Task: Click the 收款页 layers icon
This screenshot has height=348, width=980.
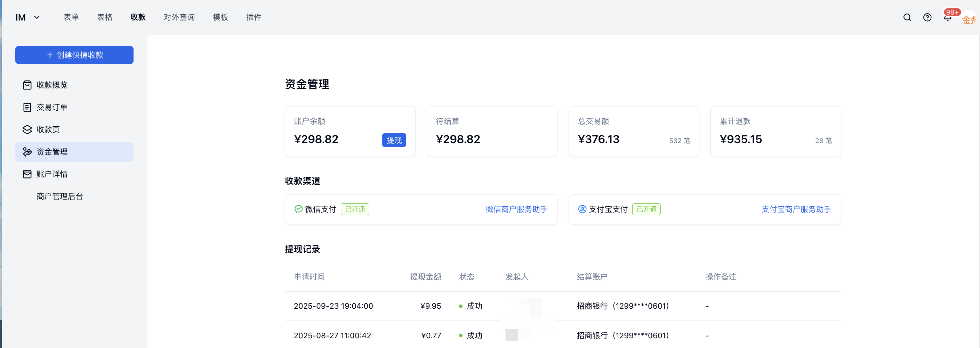Action: point(27,129)
